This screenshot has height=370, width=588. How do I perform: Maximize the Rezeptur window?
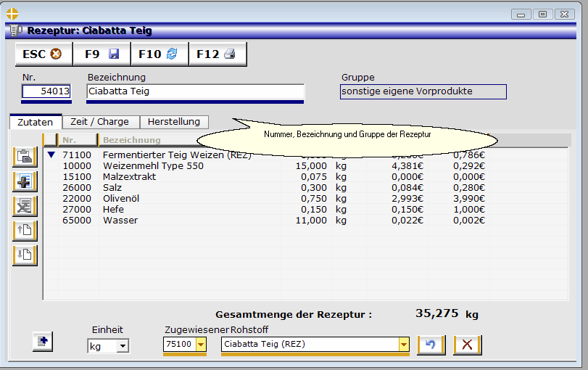click(542, 15)
